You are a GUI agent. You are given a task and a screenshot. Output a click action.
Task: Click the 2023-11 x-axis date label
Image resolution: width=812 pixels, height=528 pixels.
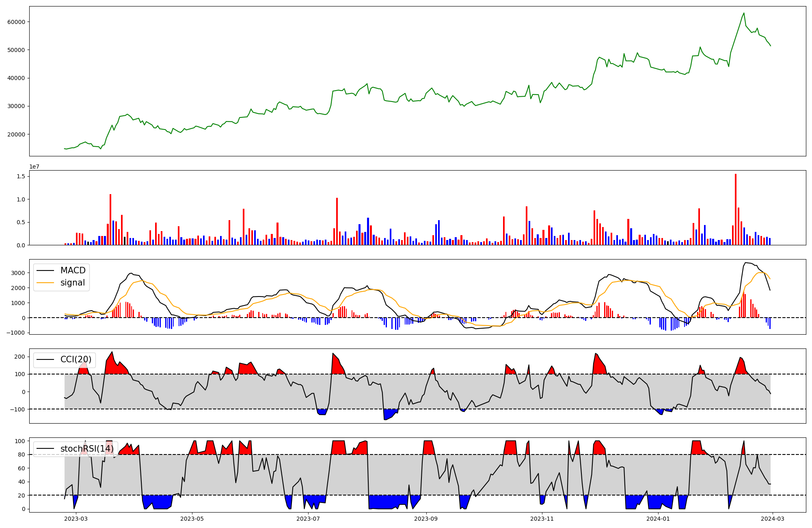542,519
